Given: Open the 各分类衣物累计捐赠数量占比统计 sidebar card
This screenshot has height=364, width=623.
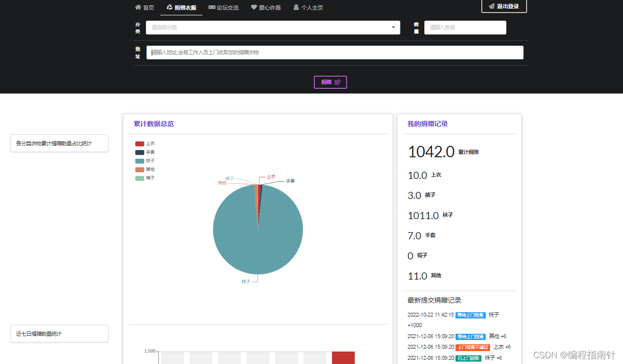Looking at the screenshot, I should pos(60,143).
